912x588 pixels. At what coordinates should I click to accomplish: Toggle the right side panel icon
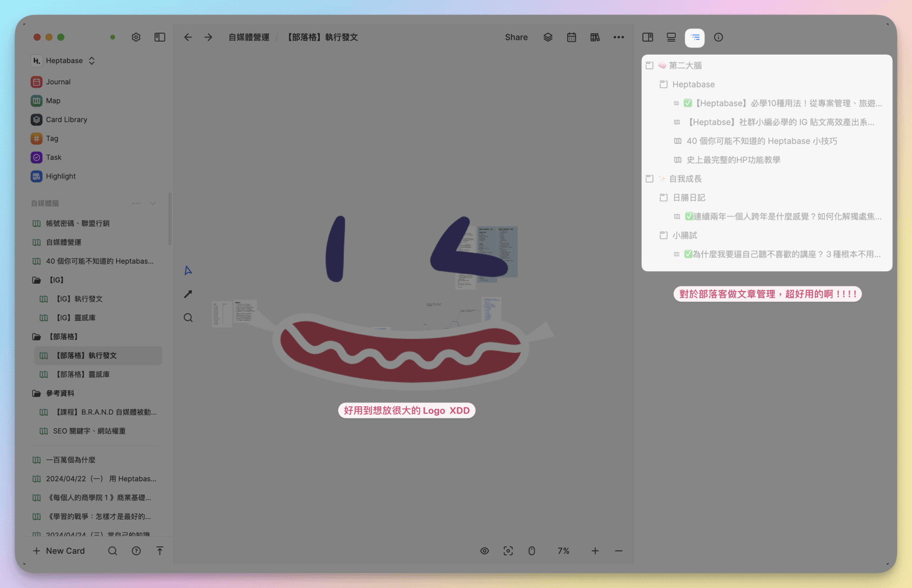tap(647, 37)
